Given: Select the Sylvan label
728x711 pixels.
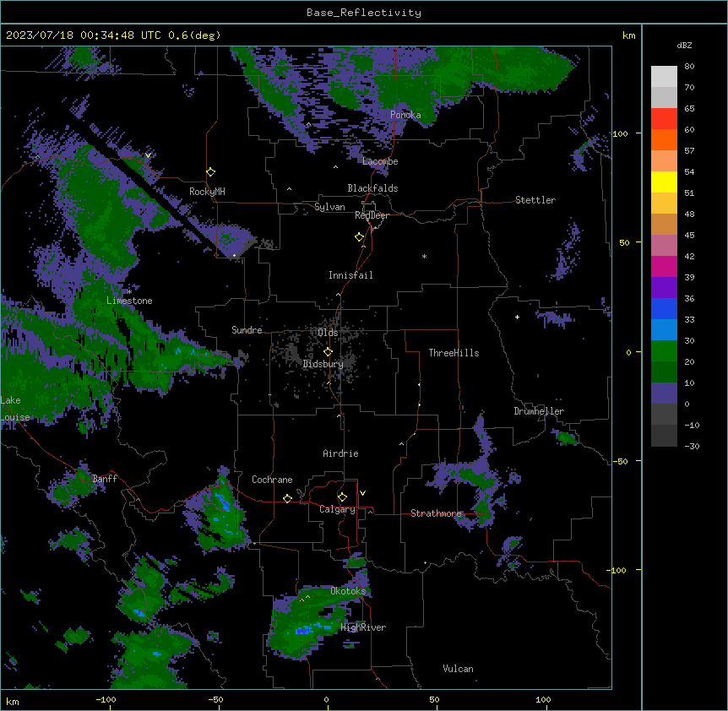Looking at the screenshot, I should [329, 207].
